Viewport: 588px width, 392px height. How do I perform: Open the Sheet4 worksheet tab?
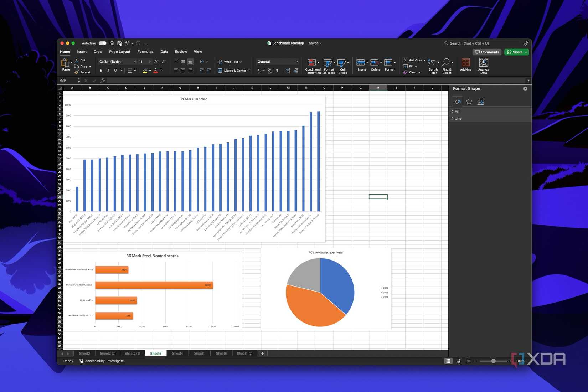coord(177,353)
